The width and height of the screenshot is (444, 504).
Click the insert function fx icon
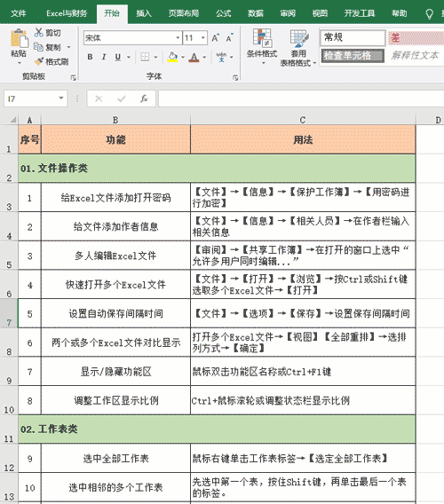coord(144,98)
